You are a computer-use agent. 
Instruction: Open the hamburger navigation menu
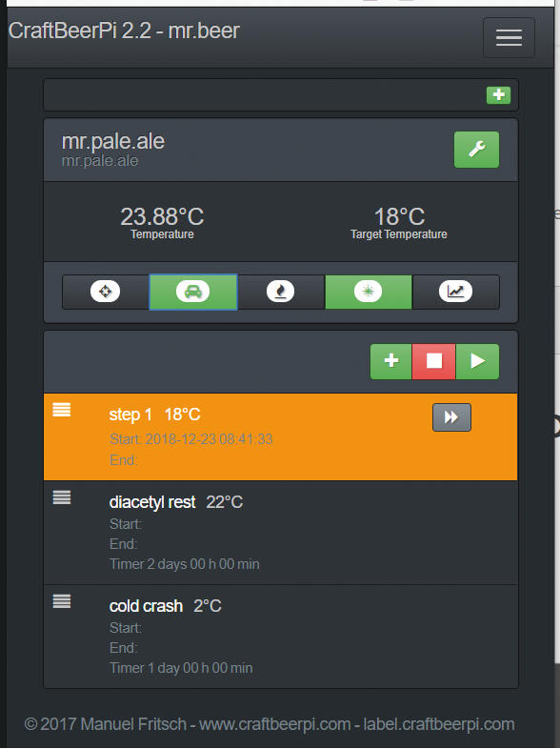point(509,38)
